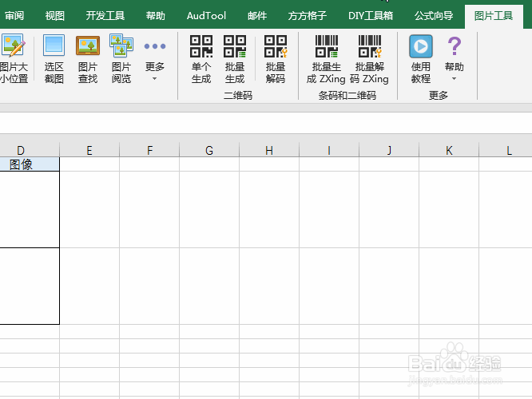Viewport: 532px width, 399px height.
Task: Select column D header
Action: pos(30,150)
